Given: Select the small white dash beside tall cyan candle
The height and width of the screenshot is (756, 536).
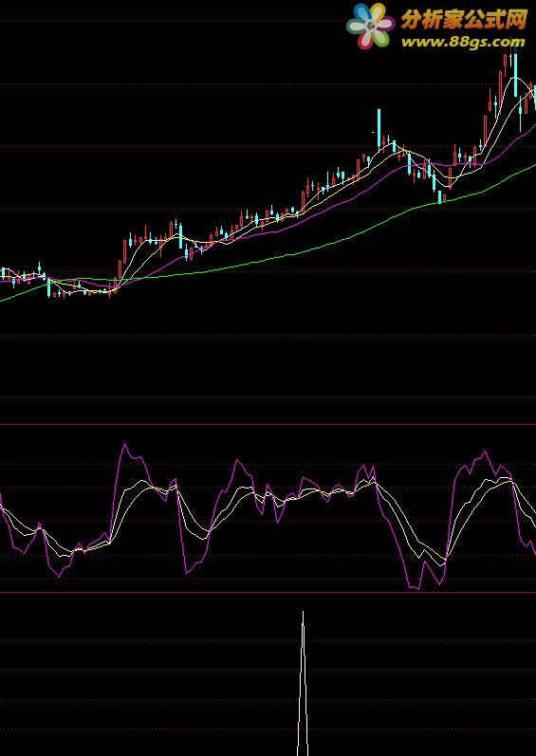Looking at the screenshot, I should pos(373,132).
